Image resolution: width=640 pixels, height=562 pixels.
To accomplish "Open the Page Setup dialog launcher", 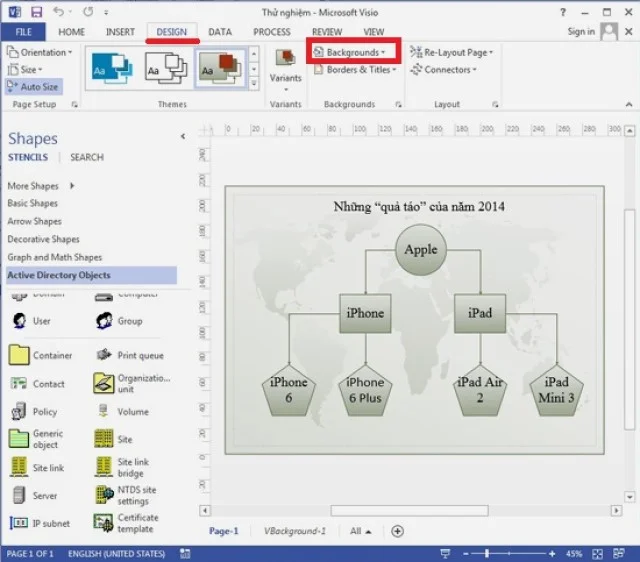I will pyautogui.click(x=74, y=104).
